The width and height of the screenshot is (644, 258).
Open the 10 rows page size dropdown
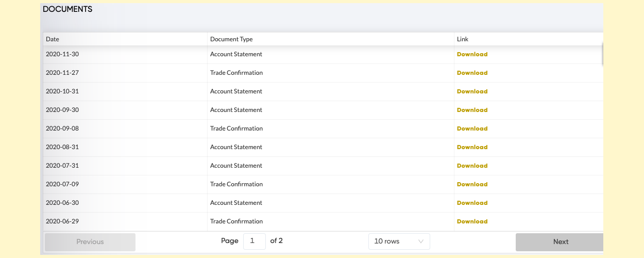[399, 241]
